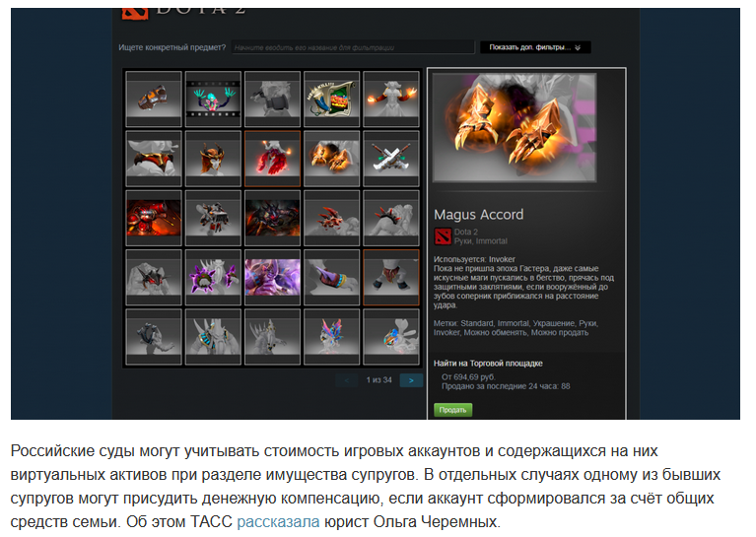Select the Mega-Kills scroll inventory item
The width and height of the screenshot is (756, 537).
332,100
